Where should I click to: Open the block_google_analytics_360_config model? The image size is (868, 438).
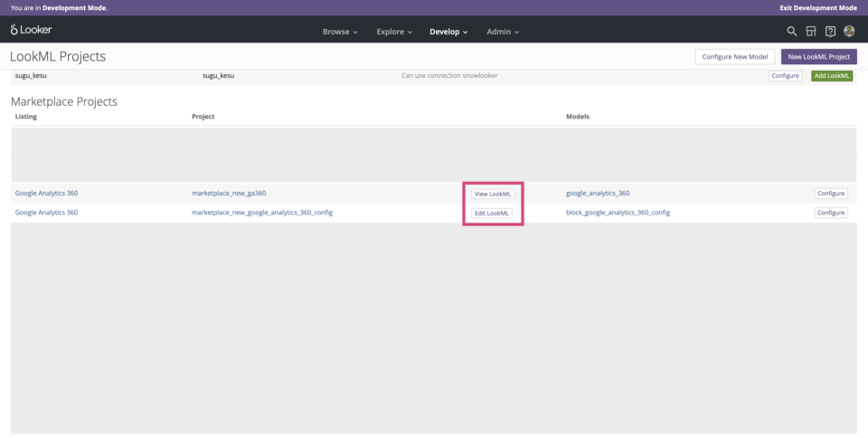pos(618,212)
